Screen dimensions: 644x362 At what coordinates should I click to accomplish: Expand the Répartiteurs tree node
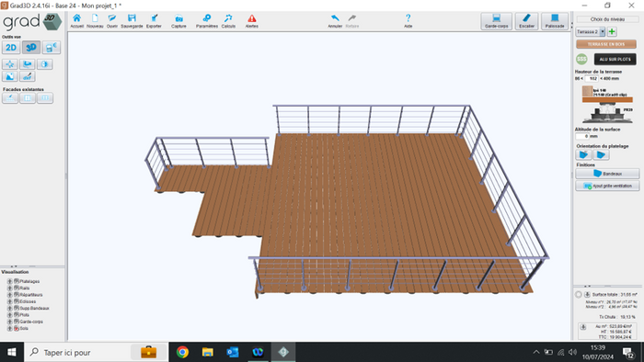[x=9, y=295]
